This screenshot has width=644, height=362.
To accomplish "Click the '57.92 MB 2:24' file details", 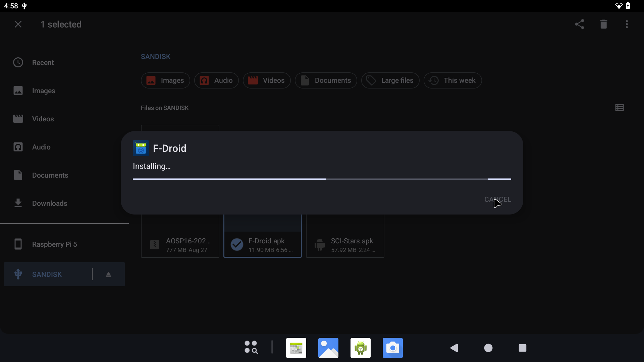I will [x=353, y=250].
